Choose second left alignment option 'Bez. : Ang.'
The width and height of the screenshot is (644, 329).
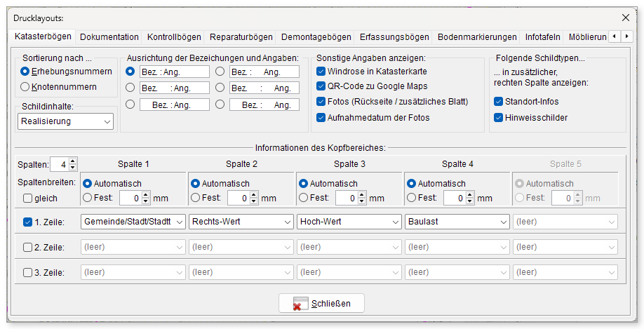point(130,88)
